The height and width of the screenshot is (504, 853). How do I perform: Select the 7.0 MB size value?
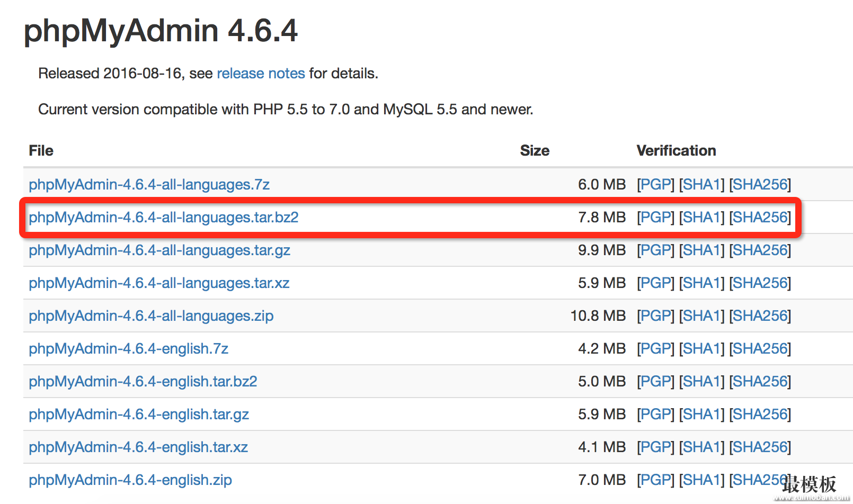(602, 480)
